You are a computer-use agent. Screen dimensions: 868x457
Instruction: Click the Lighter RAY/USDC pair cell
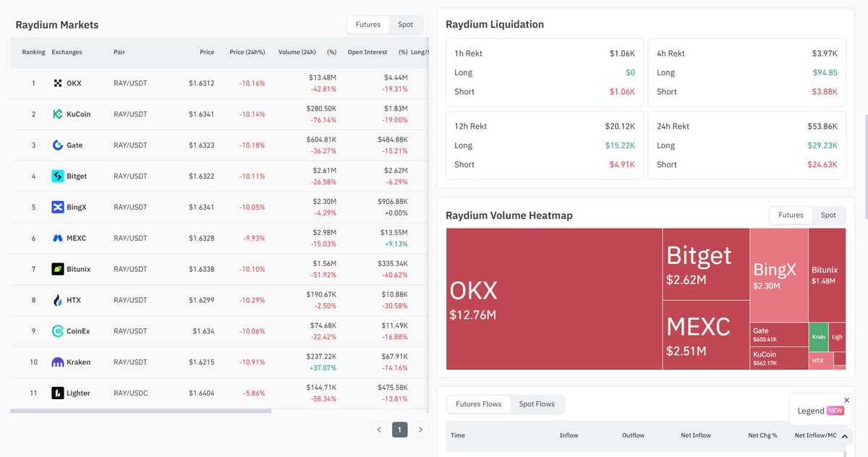(x=130, y=393)
